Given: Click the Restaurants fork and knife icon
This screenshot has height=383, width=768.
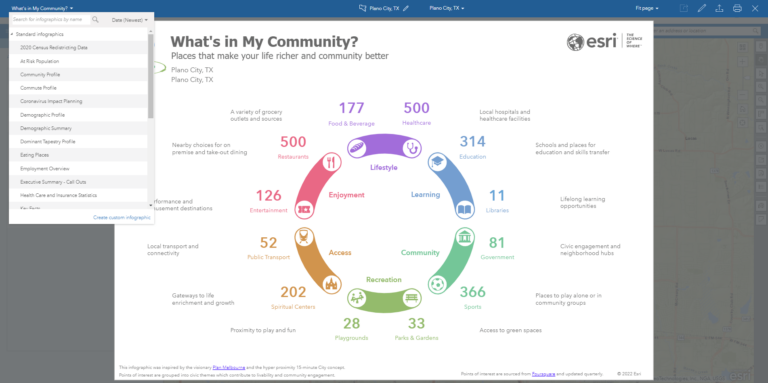Looking at the screenshot, I should 332,162.
